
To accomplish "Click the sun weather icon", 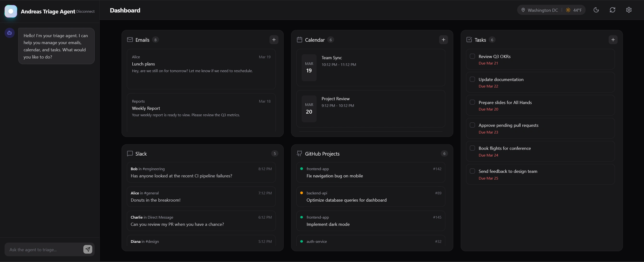I will pos(568,10).
